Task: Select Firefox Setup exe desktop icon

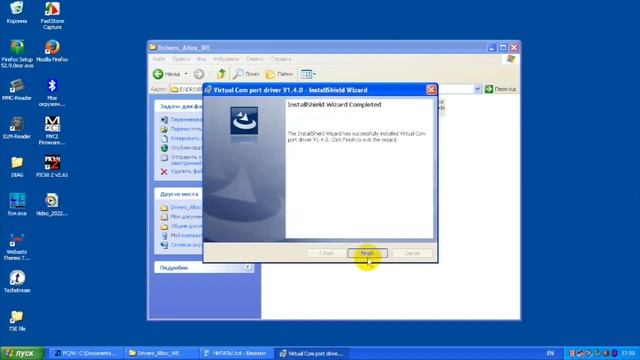Action: pos(17,54)
